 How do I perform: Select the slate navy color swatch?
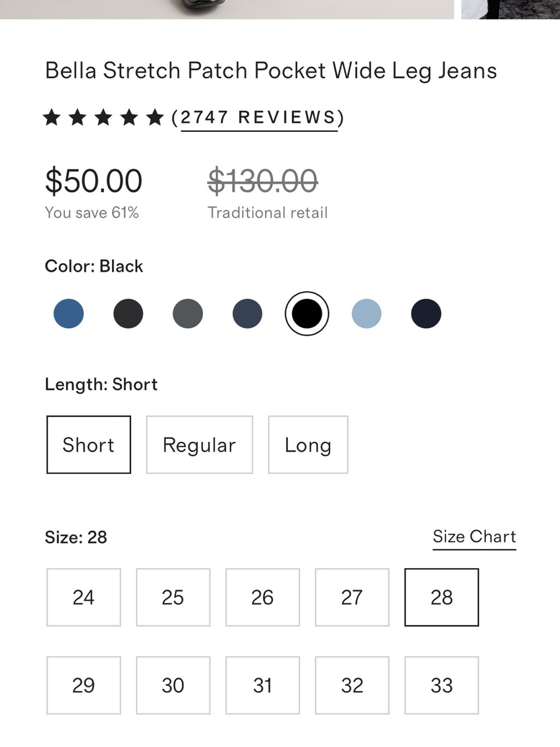[248, 313]
